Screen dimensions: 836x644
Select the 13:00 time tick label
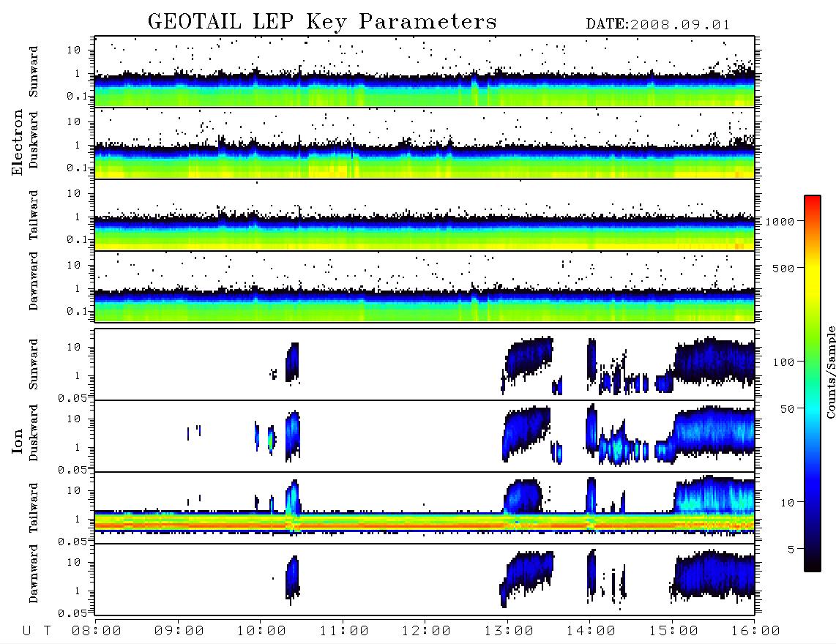click(x=509, y=632)
